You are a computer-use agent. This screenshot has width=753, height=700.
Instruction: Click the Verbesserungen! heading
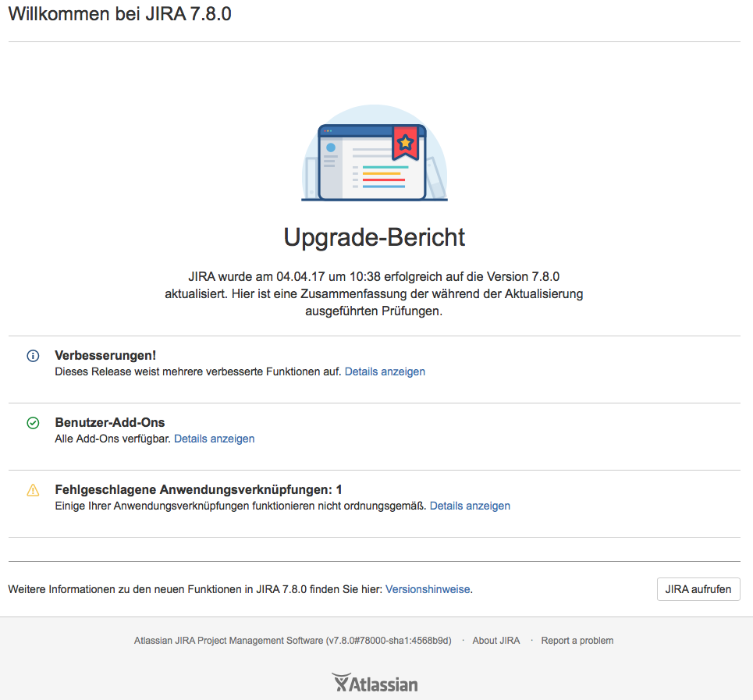(105, 355)
